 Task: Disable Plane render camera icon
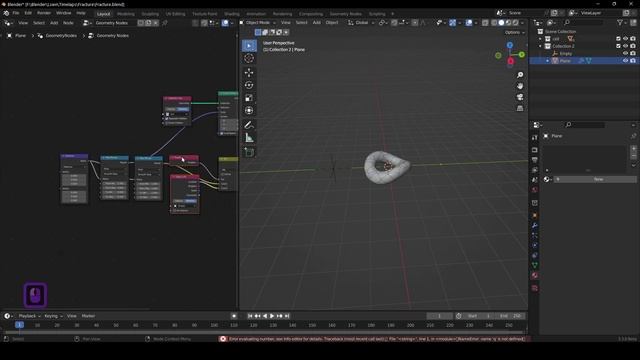tap(633, 61)
